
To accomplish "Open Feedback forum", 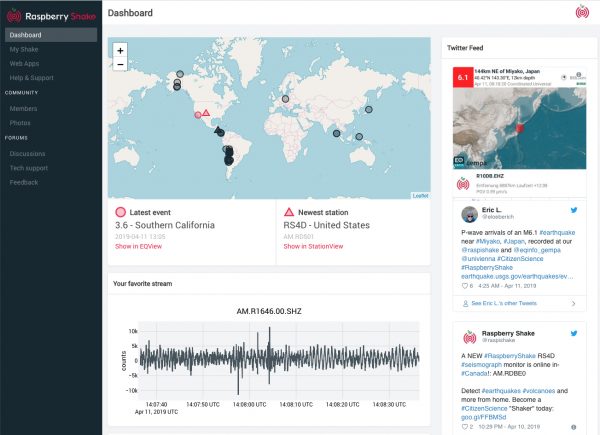I will pyautogui.click(x=24, y=182).
